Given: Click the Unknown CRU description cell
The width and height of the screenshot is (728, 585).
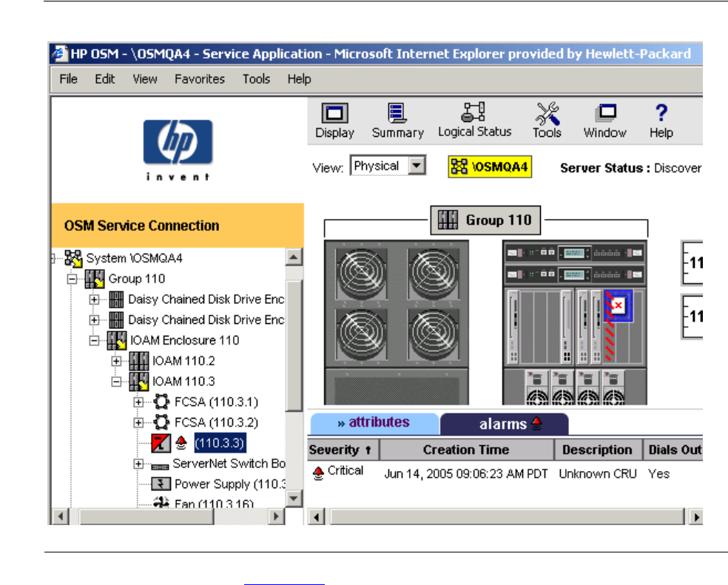Looking at the screenshot, I should 598,474.
